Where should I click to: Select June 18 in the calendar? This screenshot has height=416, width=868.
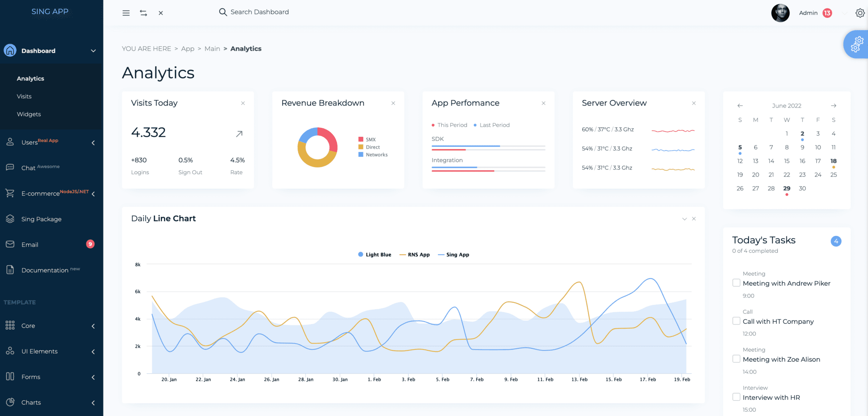[x=834, y=161]
